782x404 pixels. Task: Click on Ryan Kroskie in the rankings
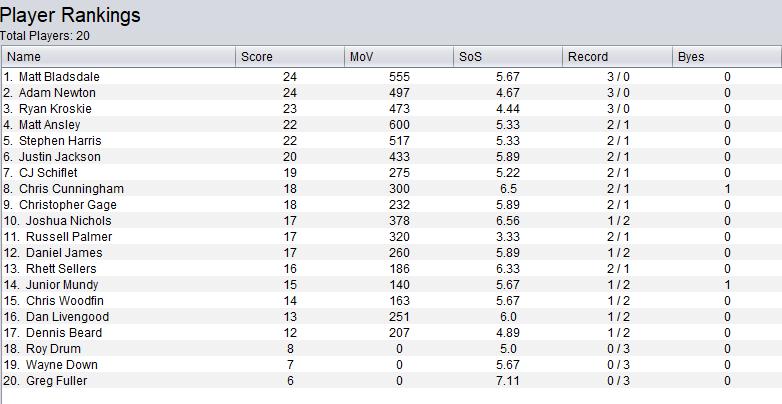pyautogui.click(x=57, y=109)
